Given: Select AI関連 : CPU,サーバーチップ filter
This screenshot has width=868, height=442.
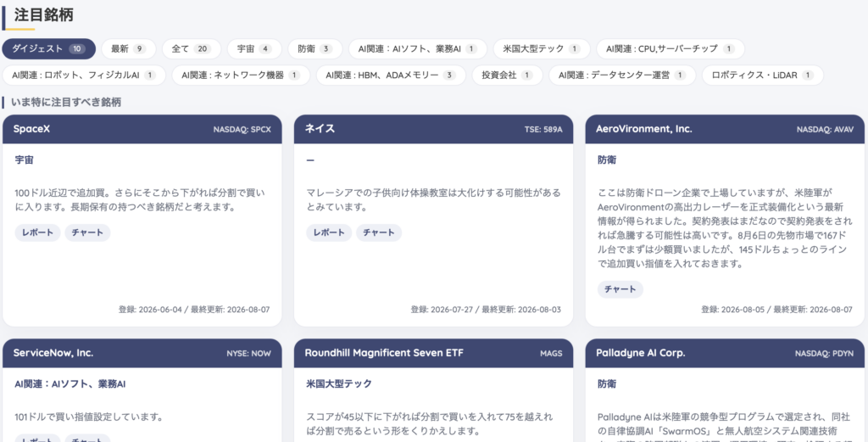Looking at the screenshot, I should tap(670, 48).
